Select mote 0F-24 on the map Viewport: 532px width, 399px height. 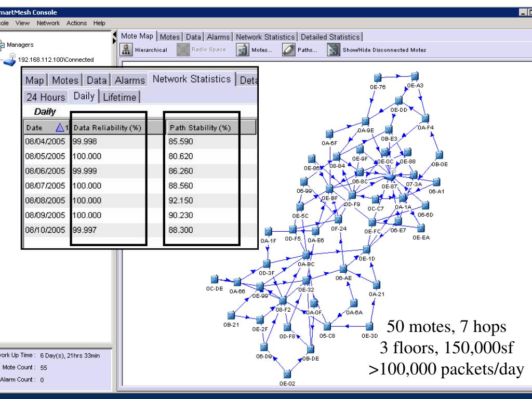point(338,219)
